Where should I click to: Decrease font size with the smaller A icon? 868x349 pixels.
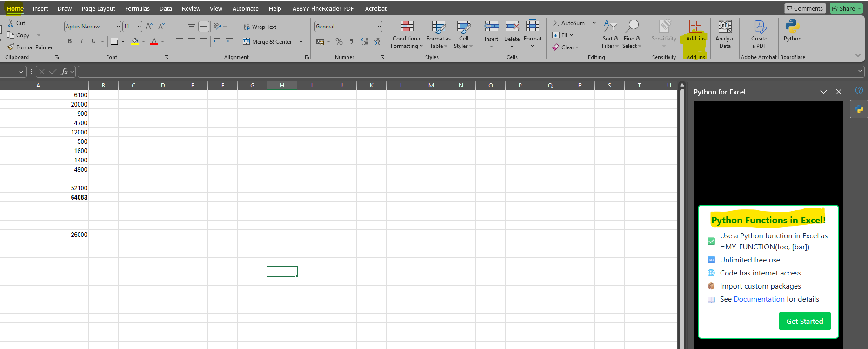click(x=161, y=27)
